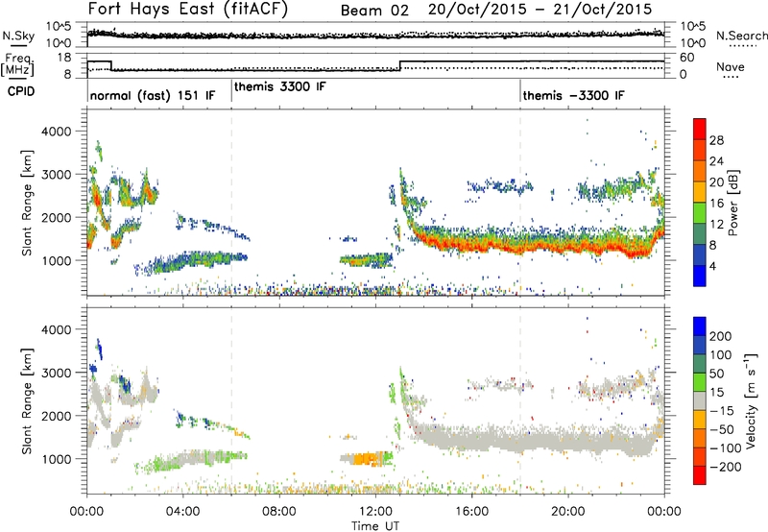Click the 'themis -3300 IF' label
The height and width of the screenshot is (532, 768).
(x=573, y=95)
